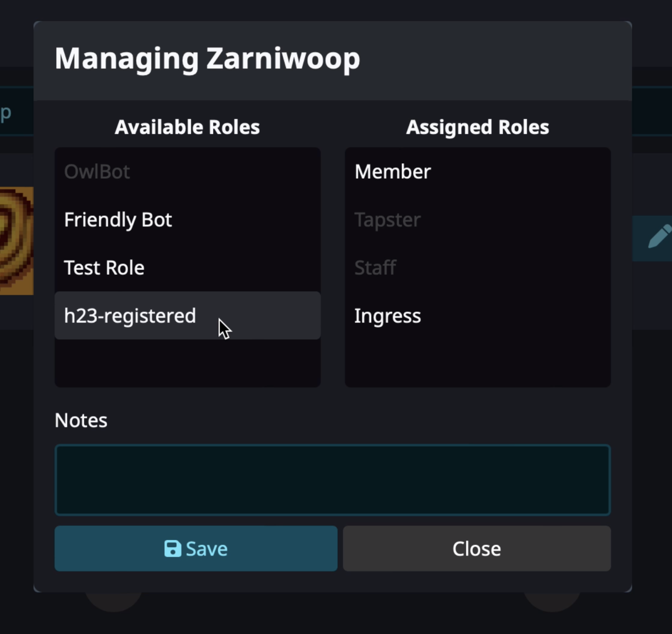Select the Ingress assigned role
Screen dimensions: 672x634
[x=478, y=316]
